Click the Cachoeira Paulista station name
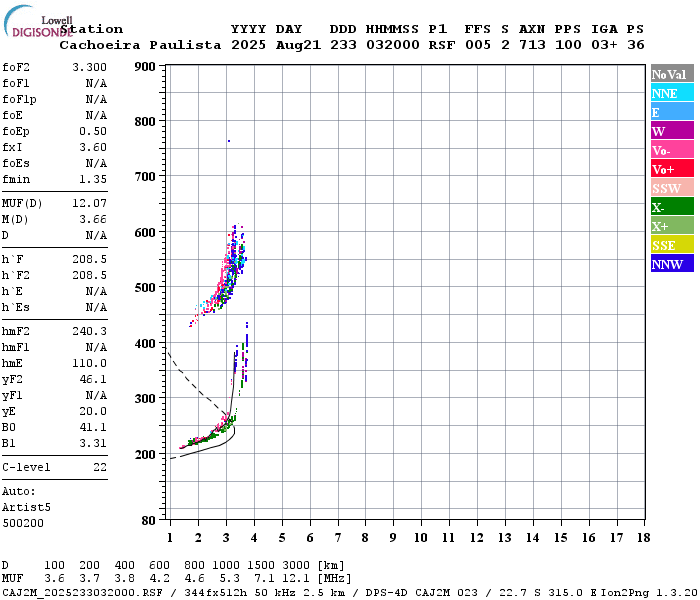The height and width of the screenshot is (600, 700). pos(140,45)
